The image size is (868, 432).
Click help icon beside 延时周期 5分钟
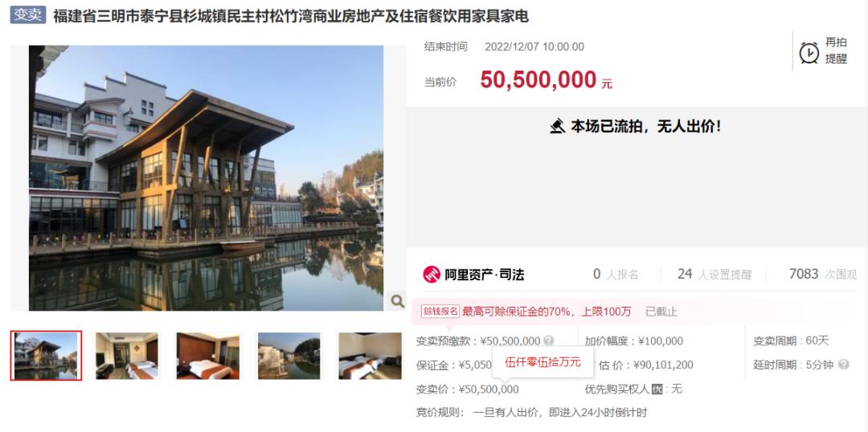843,365
